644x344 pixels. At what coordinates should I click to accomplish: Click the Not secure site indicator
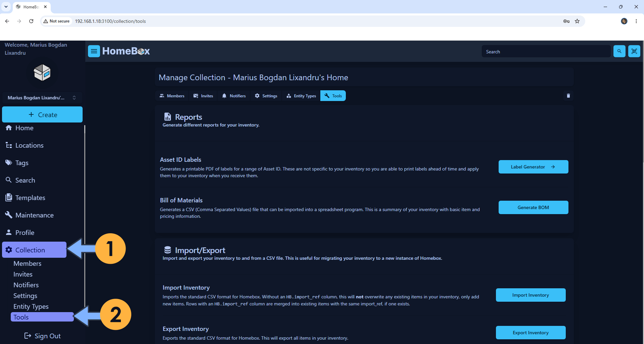(x=56, y=21)
